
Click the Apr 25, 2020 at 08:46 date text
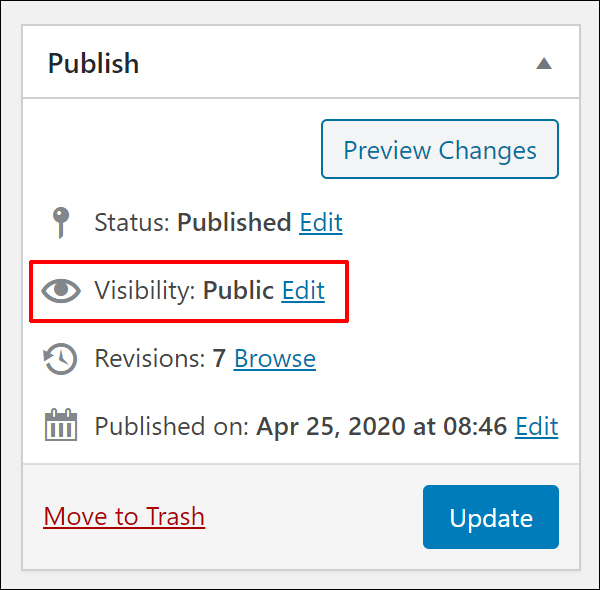382,426
